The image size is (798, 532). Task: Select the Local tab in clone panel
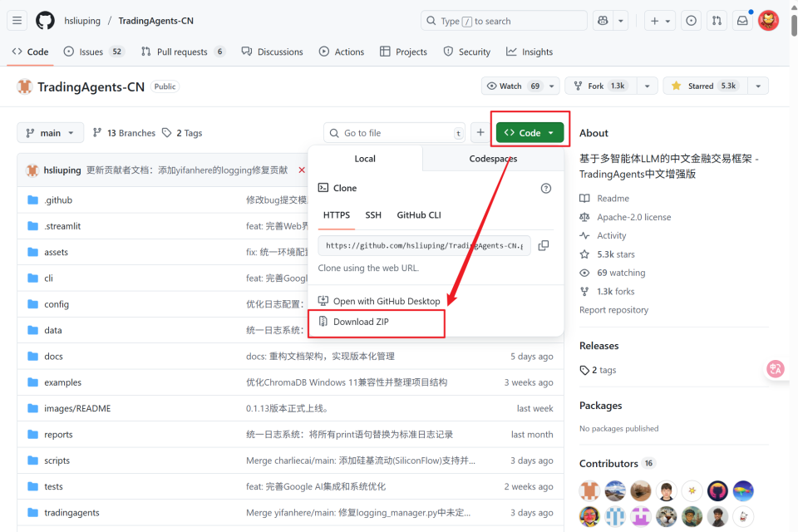point(365,159)
